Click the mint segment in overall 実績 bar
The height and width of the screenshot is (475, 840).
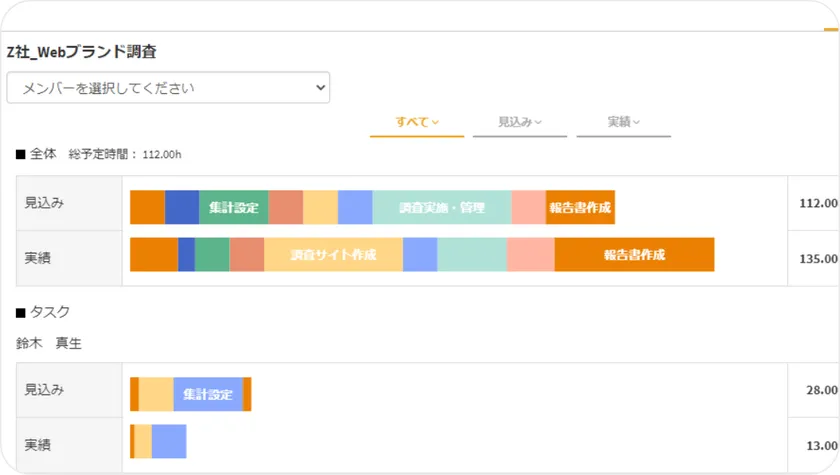click(471, 255)
